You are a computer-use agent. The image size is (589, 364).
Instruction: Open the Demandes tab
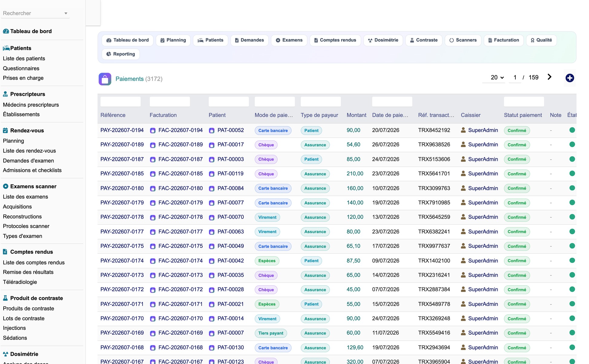click(249, 40)
